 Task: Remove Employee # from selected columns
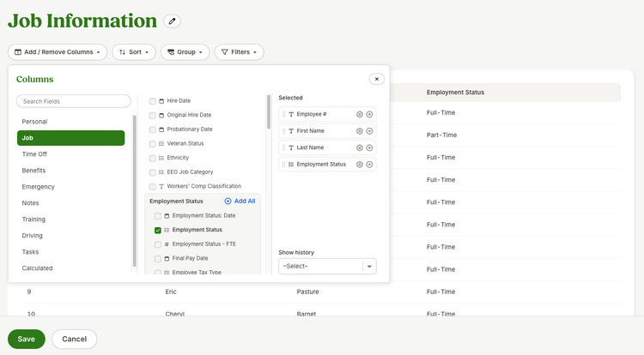[x=369, y=114]
